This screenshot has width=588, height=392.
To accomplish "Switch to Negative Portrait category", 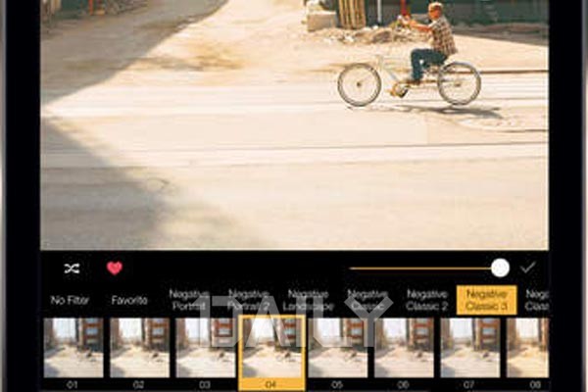I will coord(189,300).
